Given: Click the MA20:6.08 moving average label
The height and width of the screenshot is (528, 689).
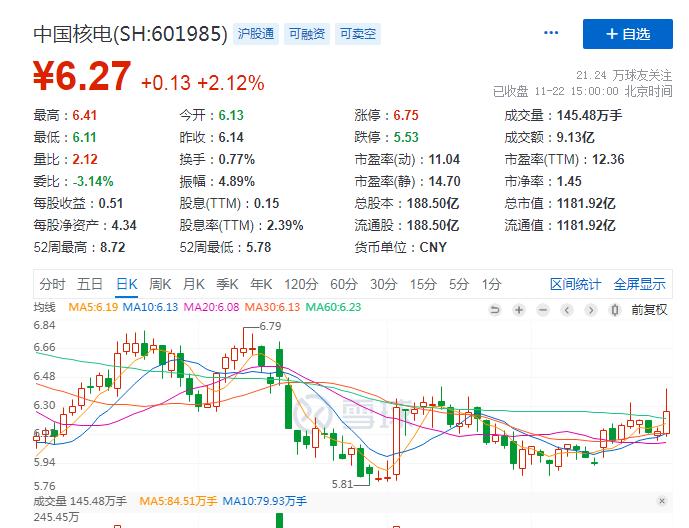Looking at the screenshot, I should pyautogui.click(x=211, y=307).
